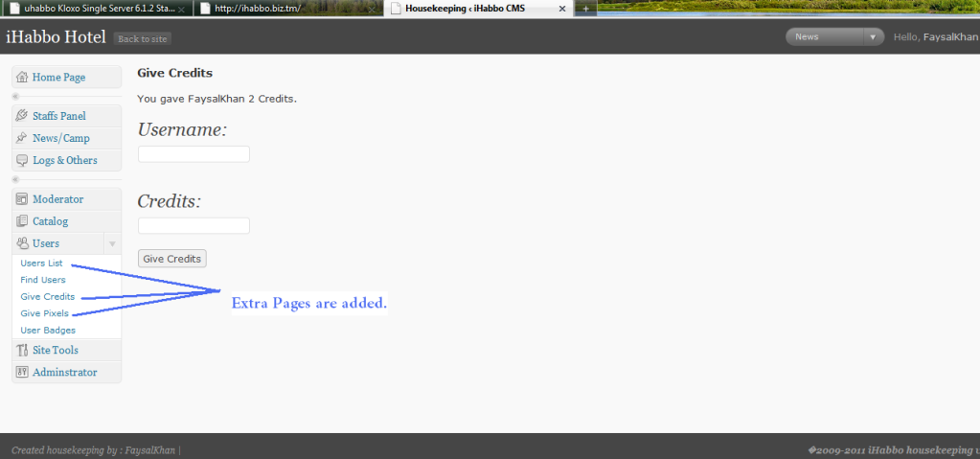Focus the Credits input field
The height and width of the screenshot is (459, 980).
coord(194,226)
